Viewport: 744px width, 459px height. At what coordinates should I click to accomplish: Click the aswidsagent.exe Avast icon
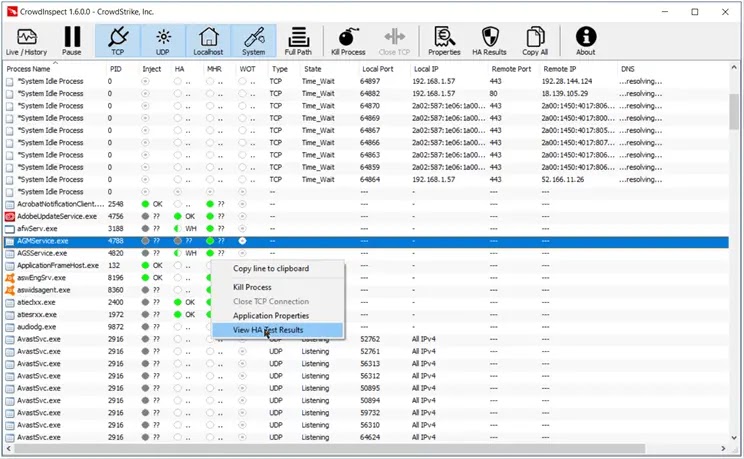pyautogui.click(x=9, y=290)
